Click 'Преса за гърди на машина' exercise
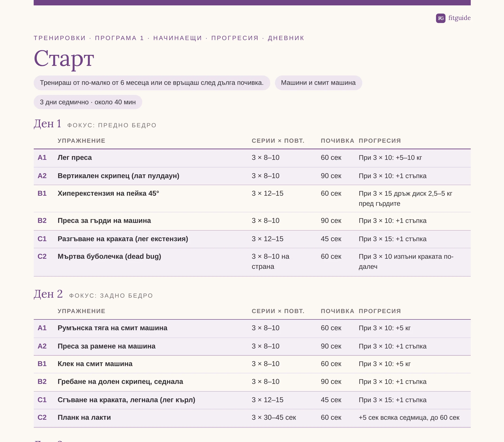 104,220
